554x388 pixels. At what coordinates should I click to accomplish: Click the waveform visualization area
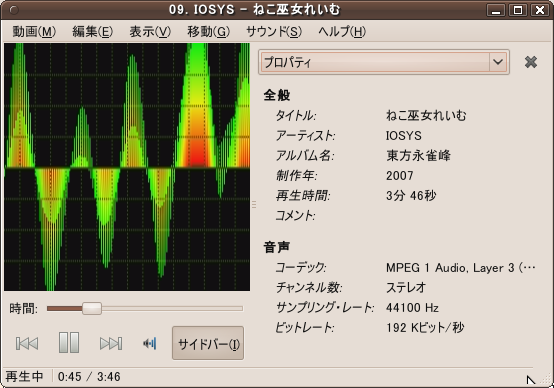point(127,167)
